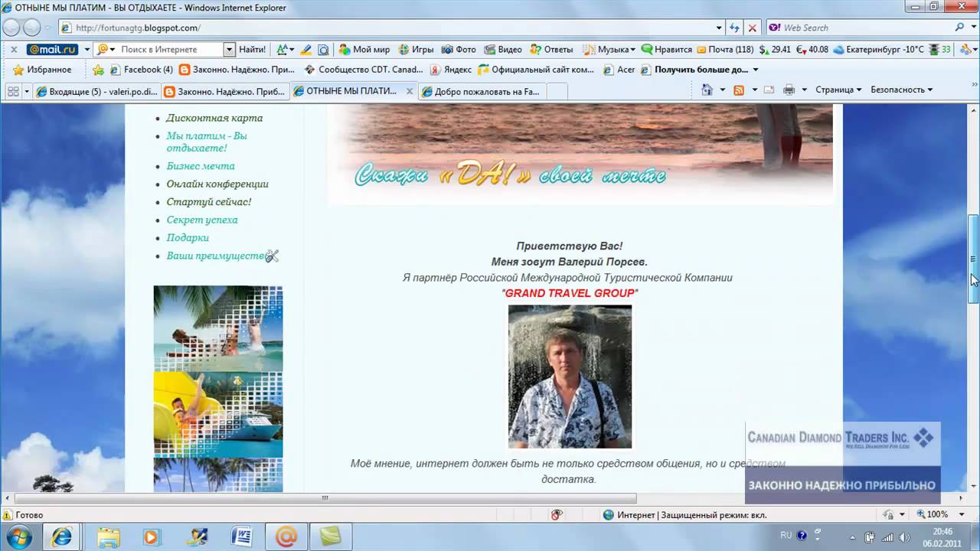Click the magnifier search icon in Web Search box
The width and height of the screenshot is (980, 551).
[x=960, y=28]
